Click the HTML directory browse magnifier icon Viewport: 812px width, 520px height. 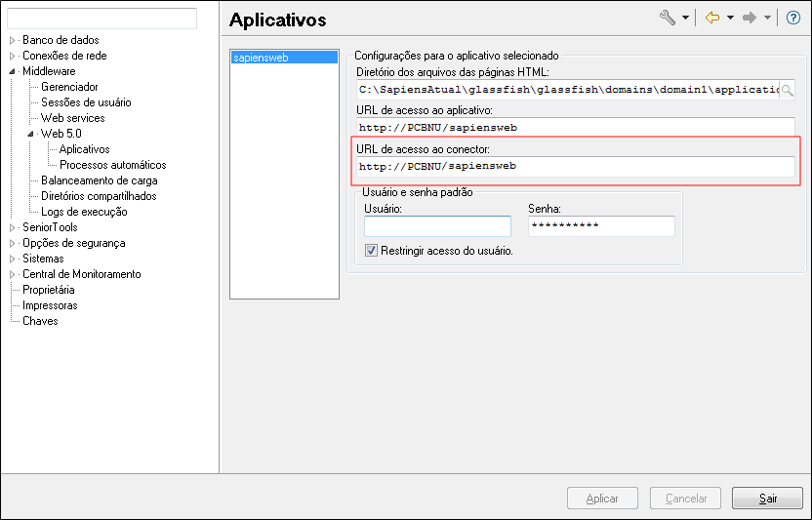(787, 90)
